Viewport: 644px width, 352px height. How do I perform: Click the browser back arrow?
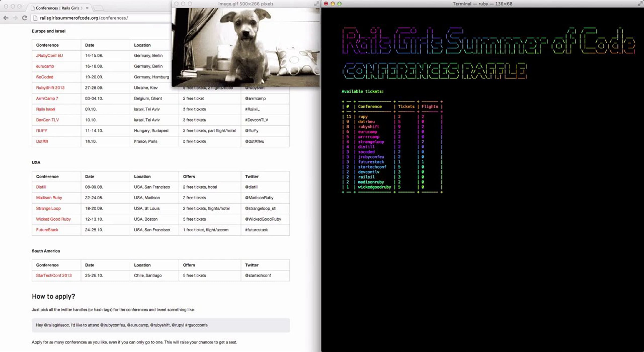[6, 18]
